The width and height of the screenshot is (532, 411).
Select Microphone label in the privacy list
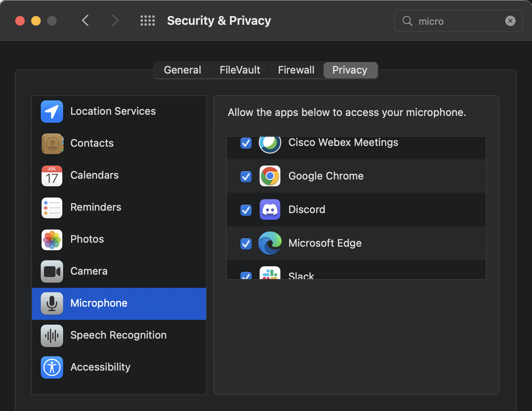pos(99,303)
